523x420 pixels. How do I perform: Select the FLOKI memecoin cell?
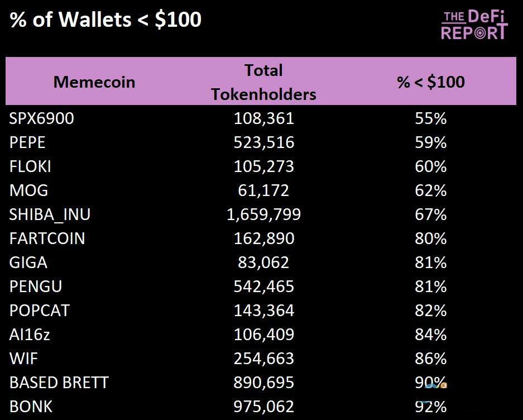[31, 166]
